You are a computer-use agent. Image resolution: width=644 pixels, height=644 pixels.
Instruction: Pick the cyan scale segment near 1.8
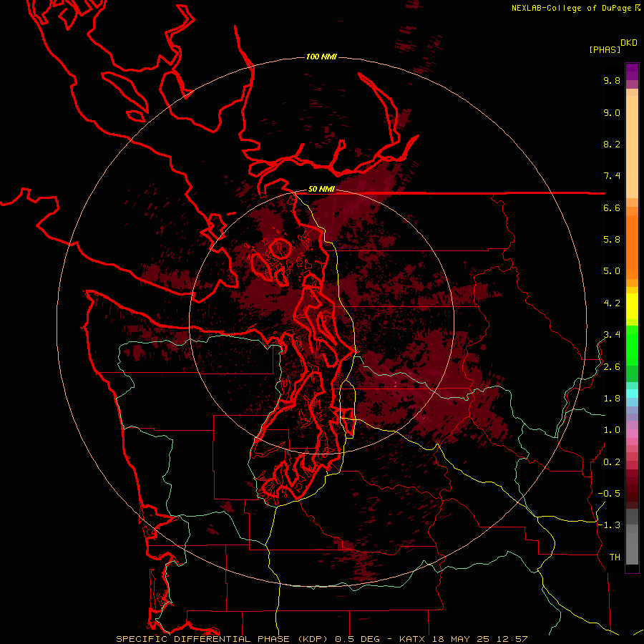point(632,394)
